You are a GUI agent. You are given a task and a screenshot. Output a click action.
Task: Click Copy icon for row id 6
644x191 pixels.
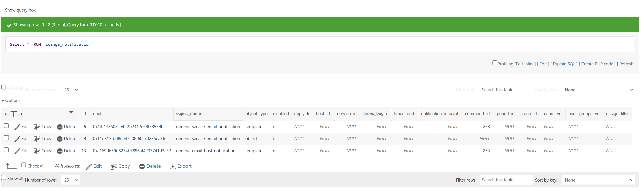[37, 127]
